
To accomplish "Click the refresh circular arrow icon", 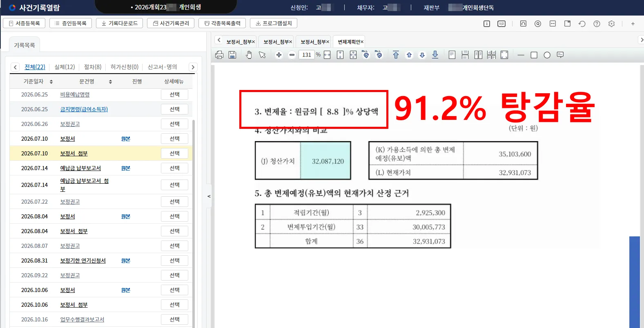I will 582,24.
